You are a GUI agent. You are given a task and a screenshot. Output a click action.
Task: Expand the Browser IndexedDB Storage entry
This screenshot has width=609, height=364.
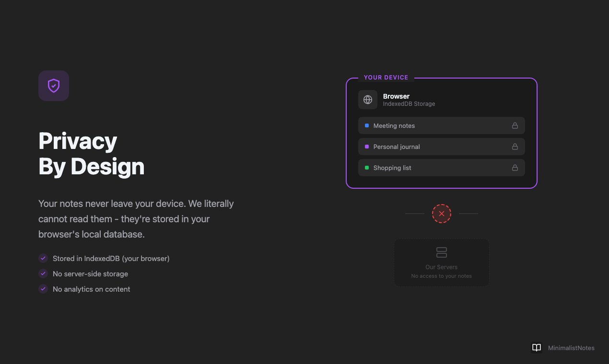[409, 100]
